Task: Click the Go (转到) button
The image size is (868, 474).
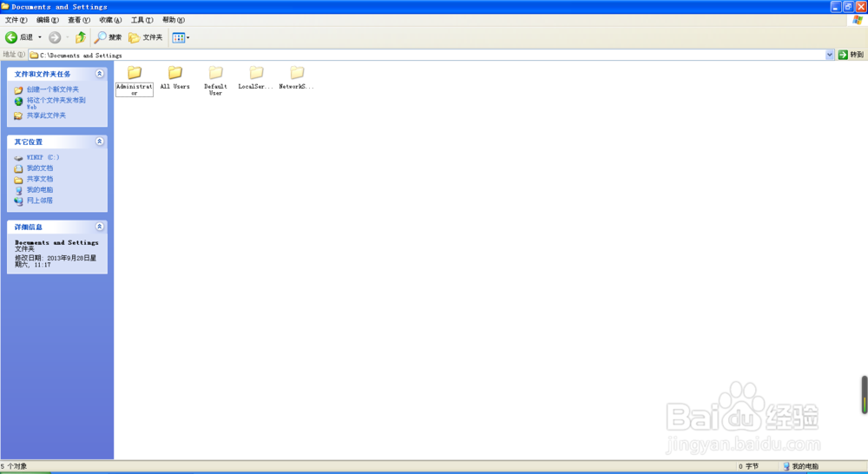Action: 851,55
